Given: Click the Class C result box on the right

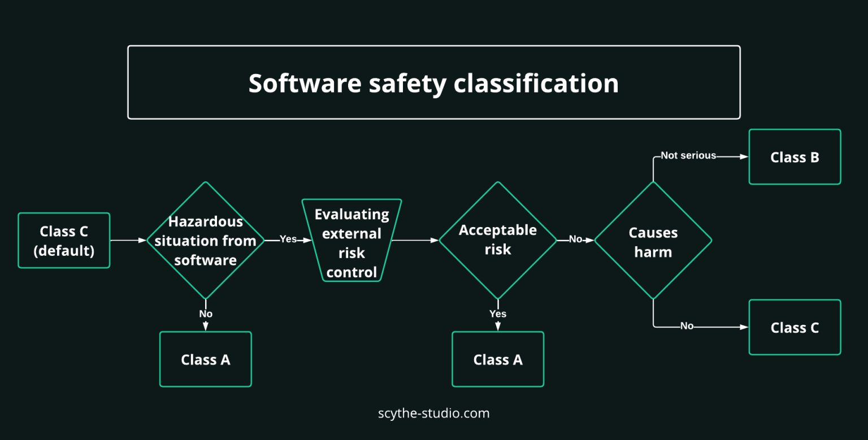Looking at the screenshot, I should pos(795,327).
